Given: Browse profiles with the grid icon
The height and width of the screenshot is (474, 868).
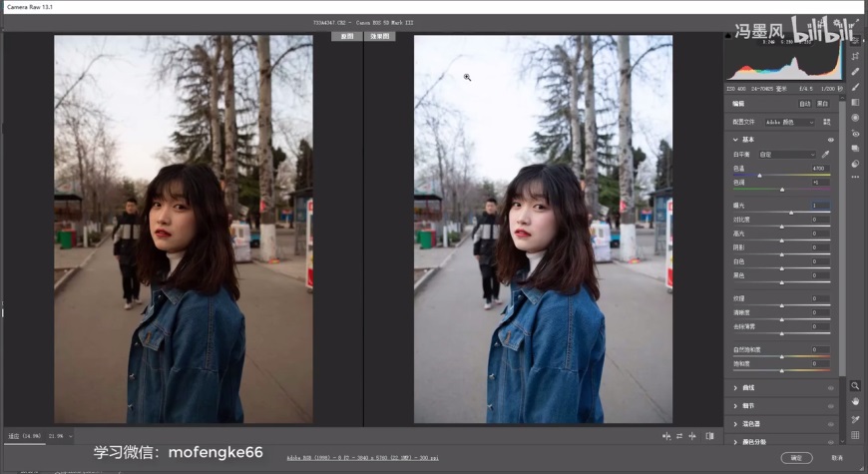Looking at the screenshot, I should click(826, 122).
